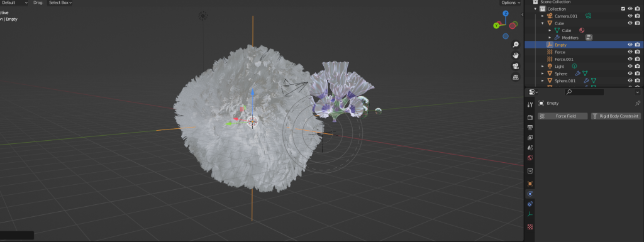Switch perspective/orthographic with the grid icon
The height and width of the screenshot is (242, 644).
(516, 77)
